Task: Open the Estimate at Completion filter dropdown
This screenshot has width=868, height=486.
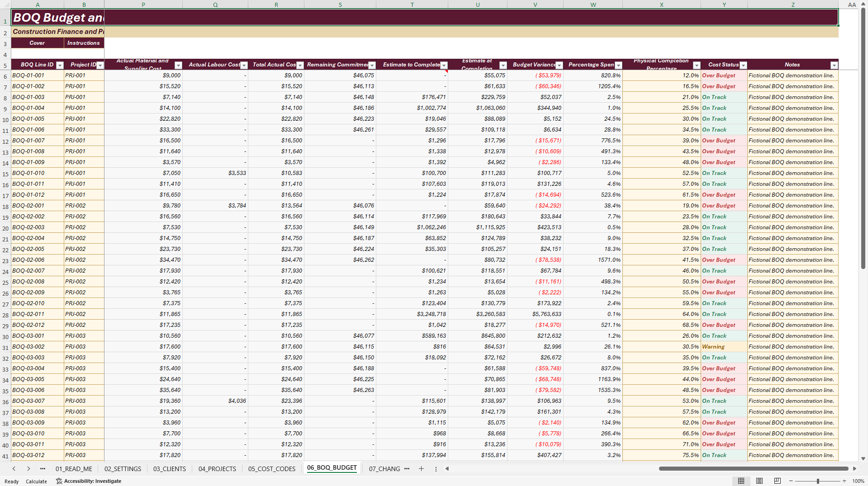Action: (503, 65)
